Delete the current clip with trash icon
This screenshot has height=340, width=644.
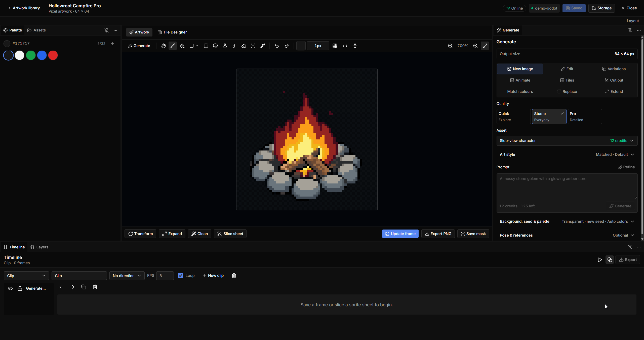click(x=234, y=276)
